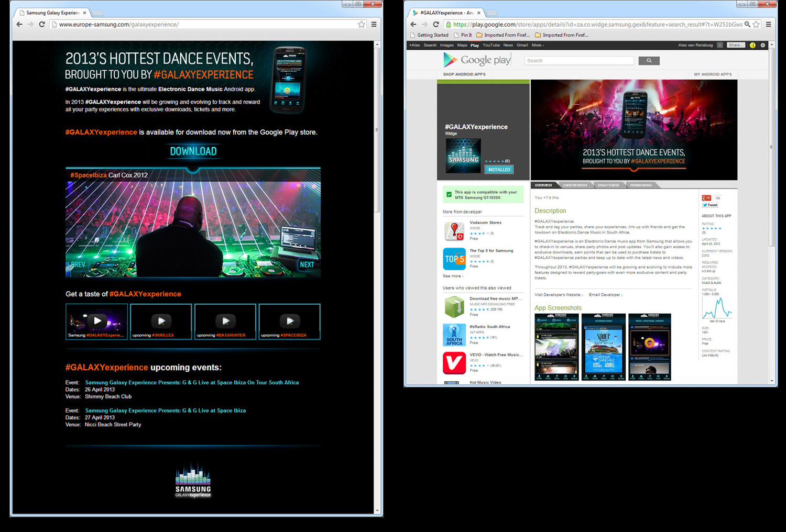Open the Email Developer link
Viewport: 786px width, 532px height.
[605, 295]
